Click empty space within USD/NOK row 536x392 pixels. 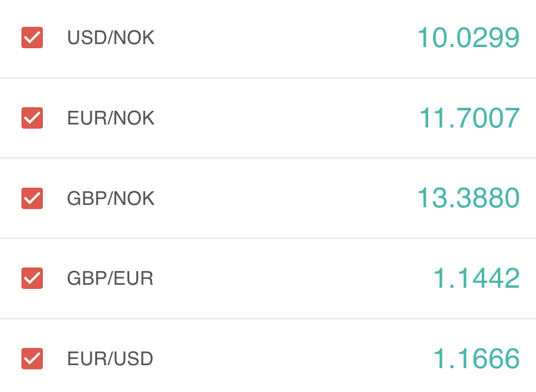[x=286, y=38]
